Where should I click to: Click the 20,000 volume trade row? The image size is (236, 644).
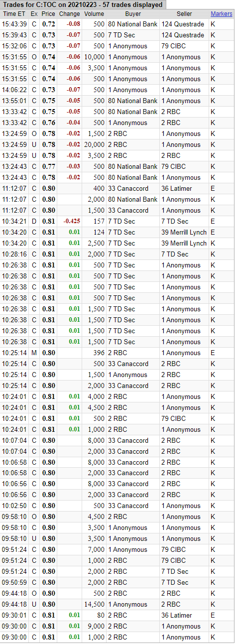[118, 144]
